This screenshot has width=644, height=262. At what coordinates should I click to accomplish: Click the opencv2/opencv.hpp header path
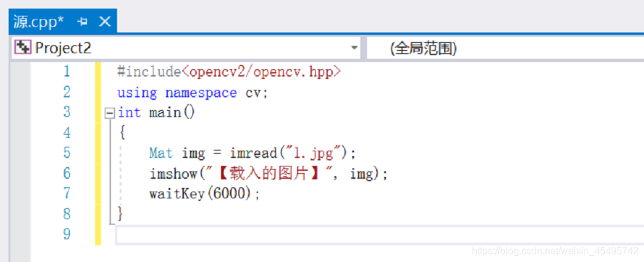click(261, 72)
